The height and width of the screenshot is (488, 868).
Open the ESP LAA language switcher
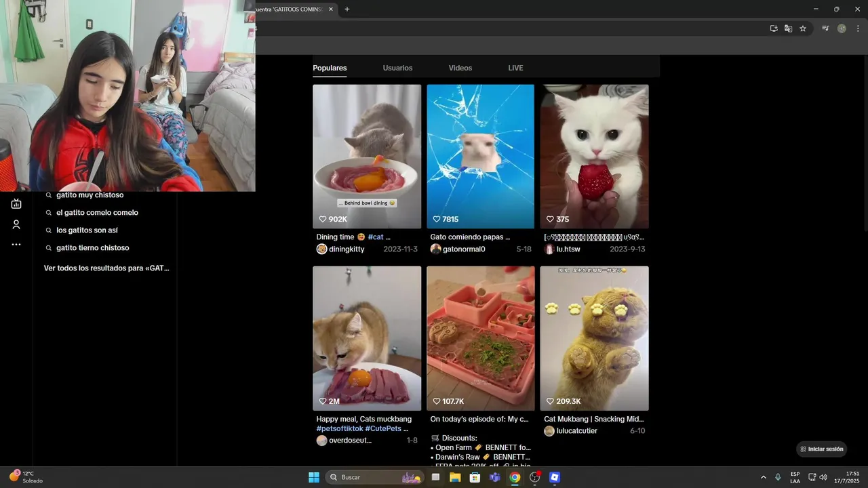click(x=795, y=477)
